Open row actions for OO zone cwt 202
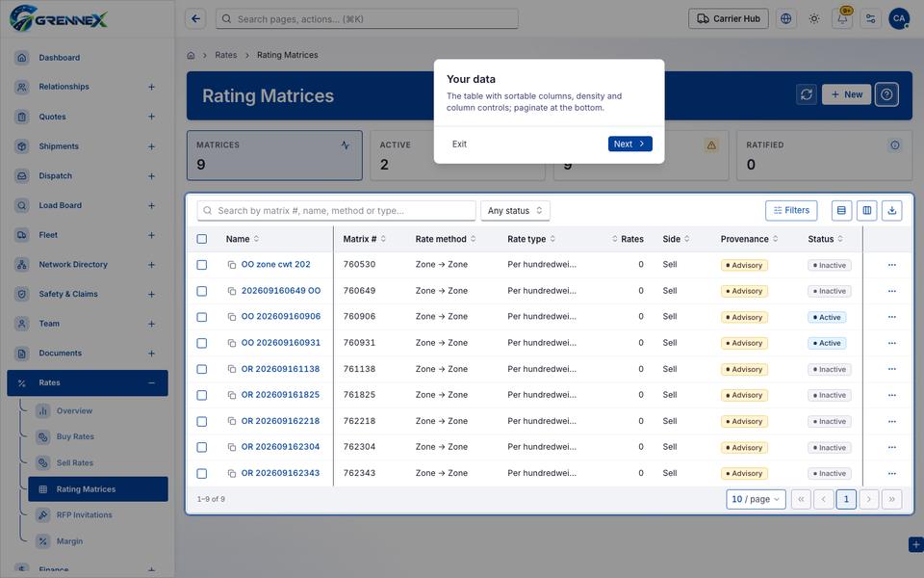Viewport: 924px width, 578px height. pyautogui.click(x=892, y=265)
